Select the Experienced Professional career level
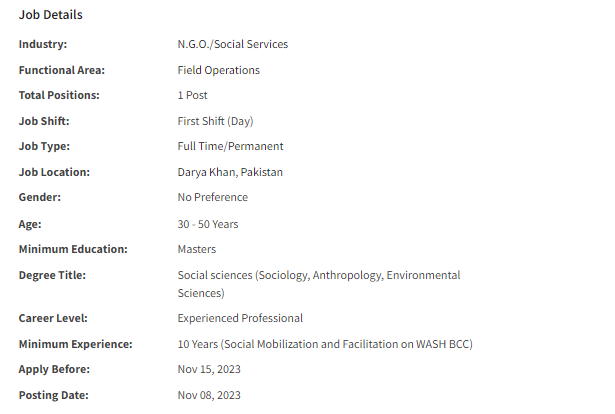Screen dimensions: 615x414 [240, 318]
